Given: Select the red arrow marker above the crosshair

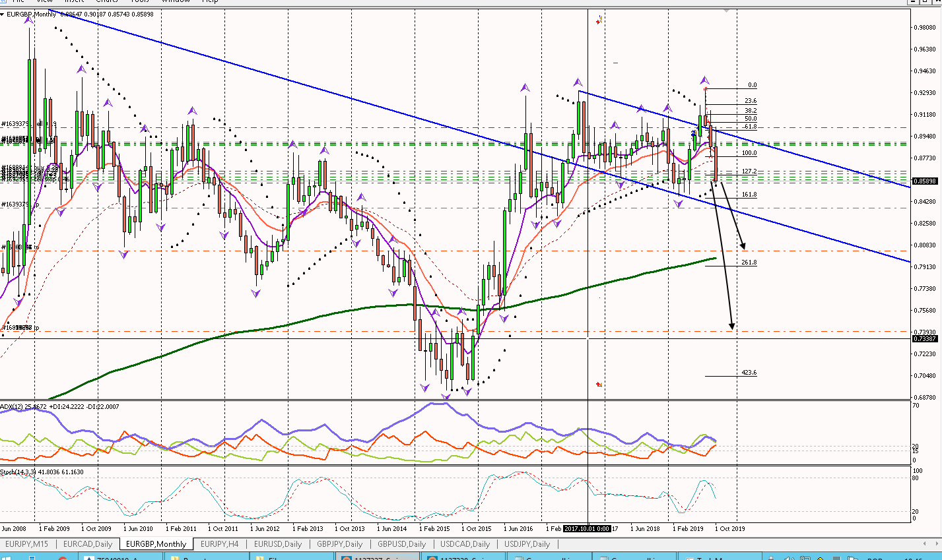Looking at the screenshot, I should coord(599,21).
